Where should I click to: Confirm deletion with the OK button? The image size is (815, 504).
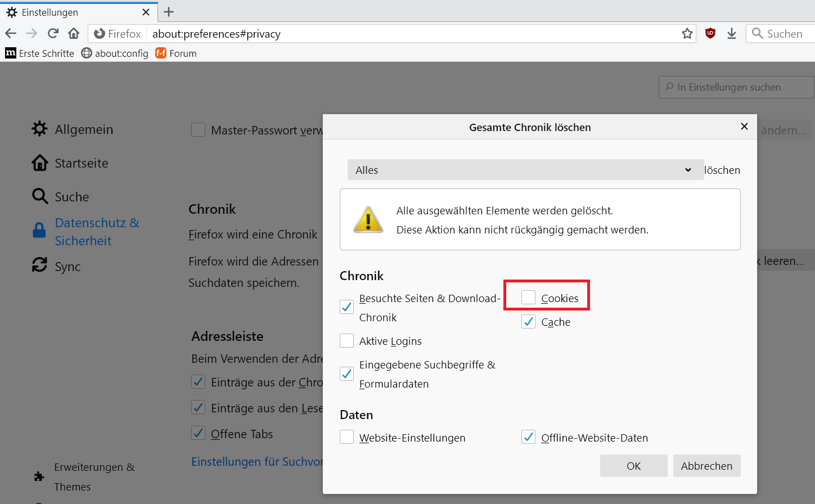pyautogui.click(x=634, y=466)
